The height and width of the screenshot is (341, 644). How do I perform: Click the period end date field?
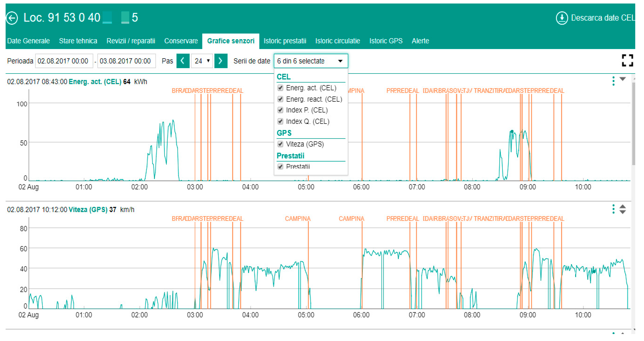pos(126,61)
